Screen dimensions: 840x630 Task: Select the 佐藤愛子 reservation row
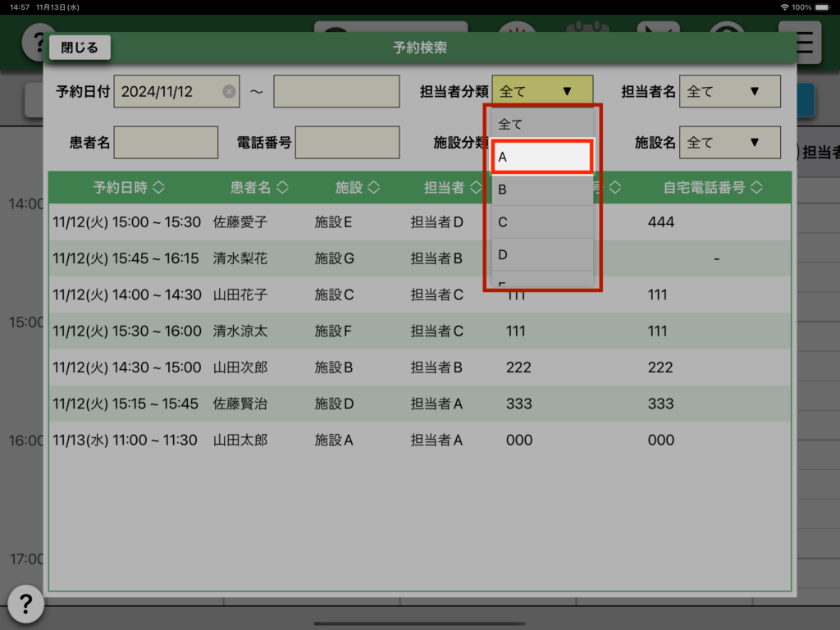pos(246,222)
